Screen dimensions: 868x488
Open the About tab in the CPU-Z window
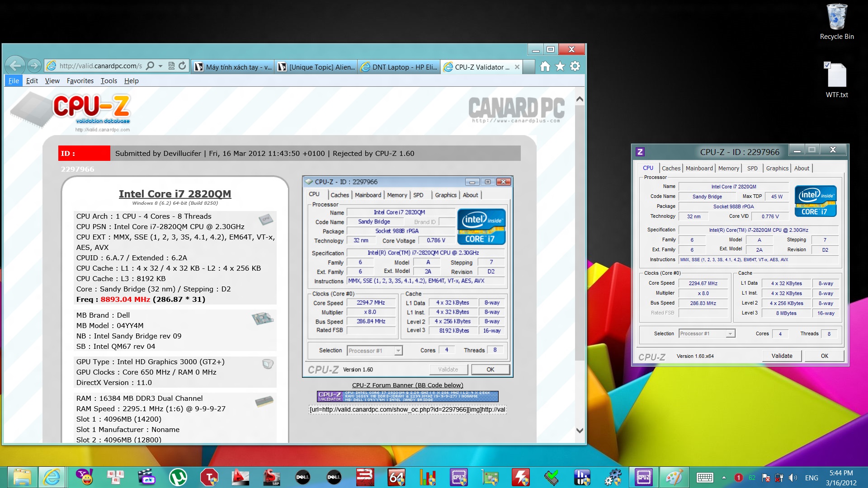(x=802, y=168)
